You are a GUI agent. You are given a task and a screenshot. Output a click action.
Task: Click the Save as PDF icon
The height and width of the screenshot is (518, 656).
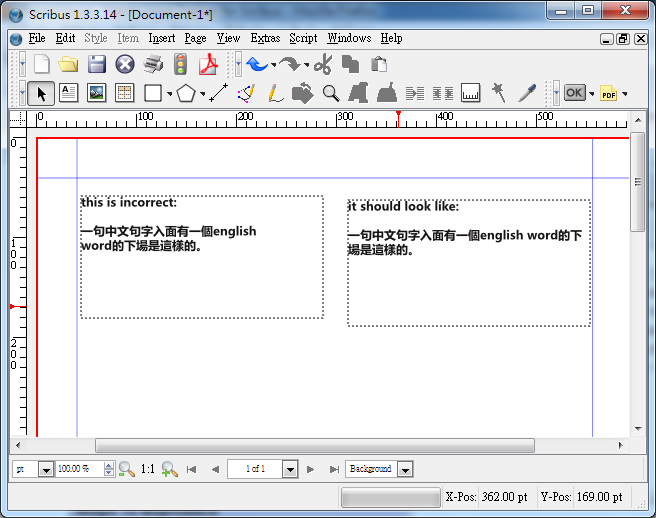coord(208,65)
